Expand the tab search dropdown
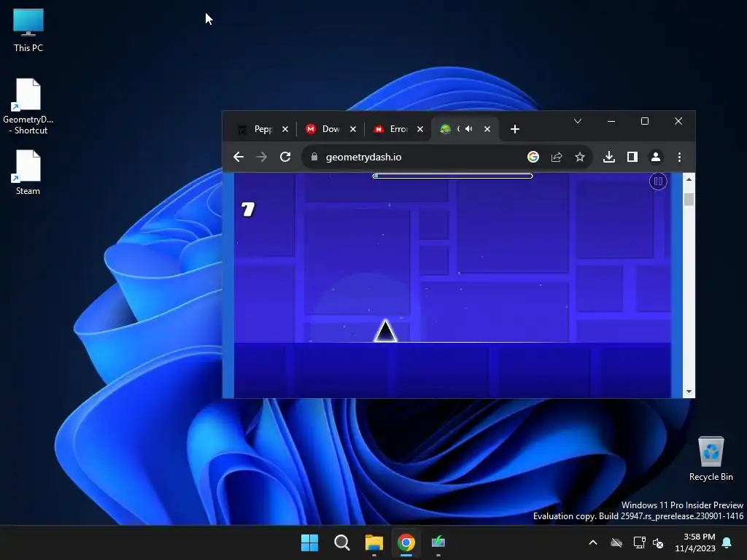 pyautogui.click(x=578, y=121)
